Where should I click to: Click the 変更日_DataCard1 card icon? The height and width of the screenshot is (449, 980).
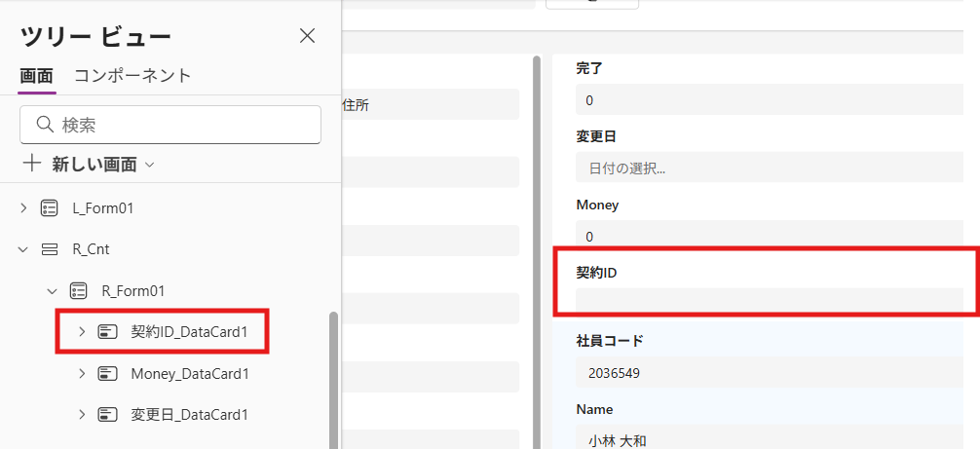click(x=108, y=415)
